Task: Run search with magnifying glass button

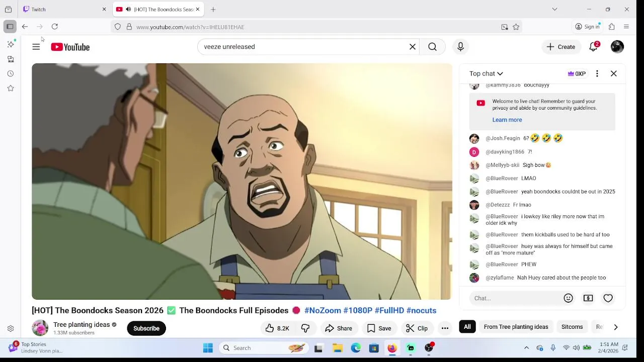Action: [x=432, y=47]
